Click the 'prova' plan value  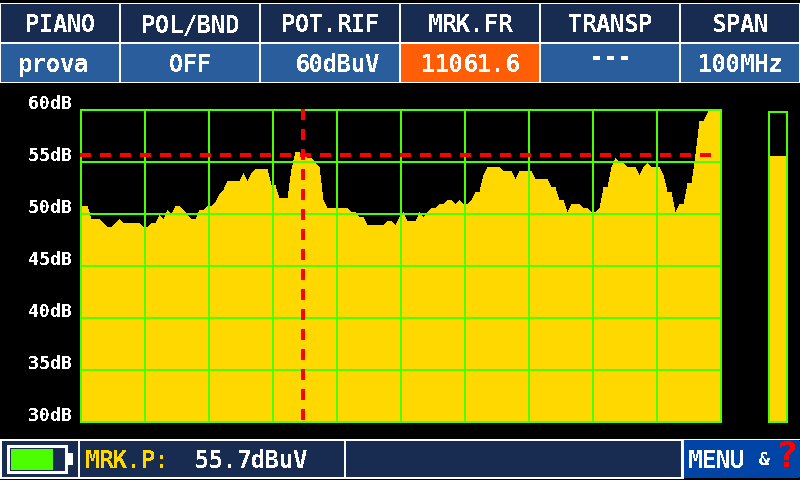(60, 63)
